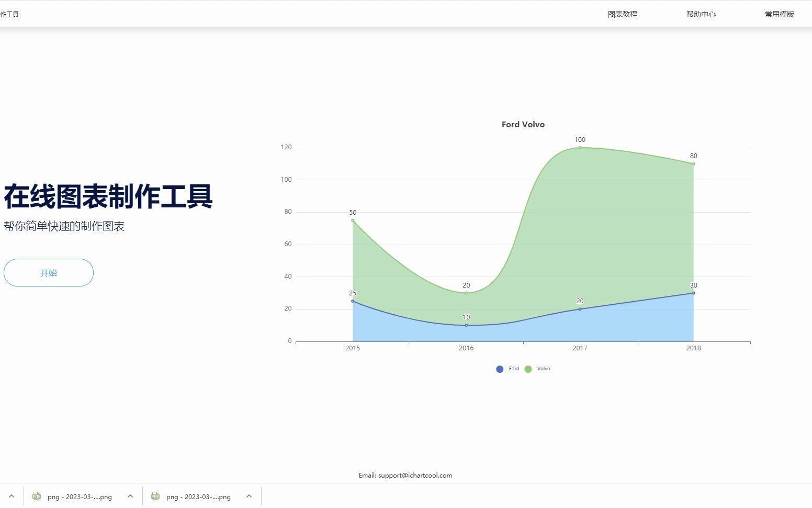Toggle the Volvo legend series marker
812x508 pixels.
(528, 369)
